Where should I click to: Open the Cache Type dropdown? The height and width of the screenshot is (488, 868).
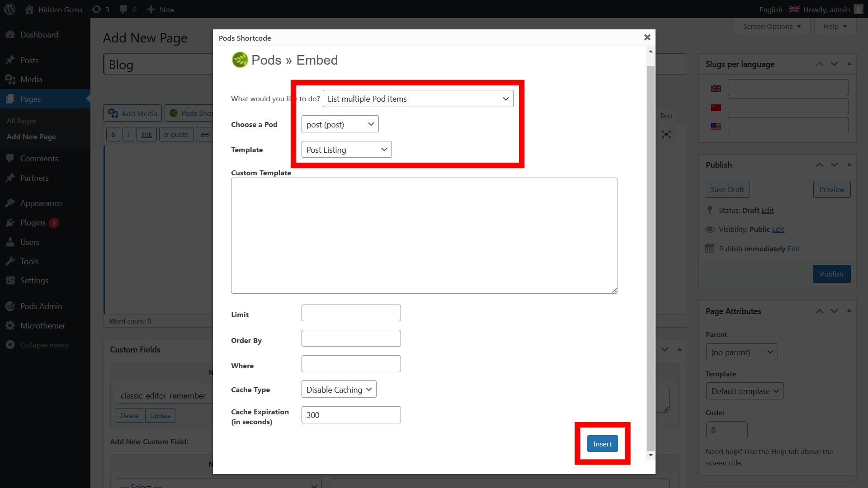click(x=339, y=389)
